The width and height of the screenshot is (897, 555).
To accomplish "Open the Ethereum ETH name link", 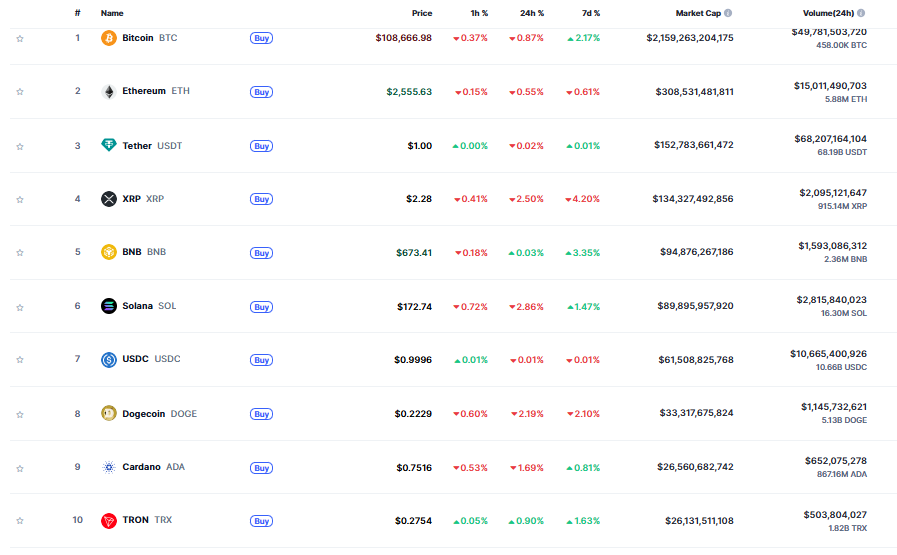I will [156, 91].
